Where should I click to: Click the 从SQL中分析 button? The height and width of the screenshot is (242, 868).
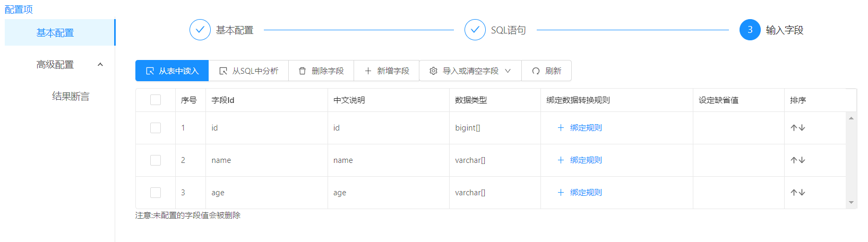248,71
